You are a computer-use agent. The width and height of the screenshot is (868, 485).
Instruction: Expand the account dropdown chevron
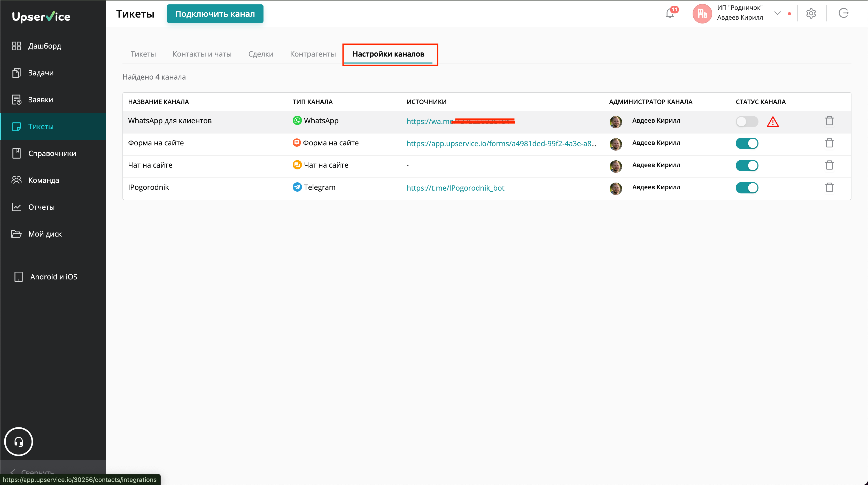coord(777,13)
